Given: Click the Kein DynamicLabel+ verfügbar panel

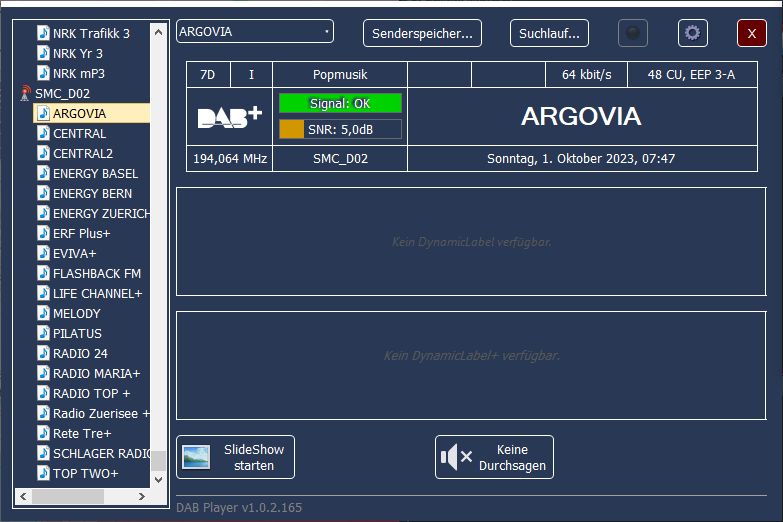Looking at the screenshot, I should pyautogui.click(x=471, y=365).
